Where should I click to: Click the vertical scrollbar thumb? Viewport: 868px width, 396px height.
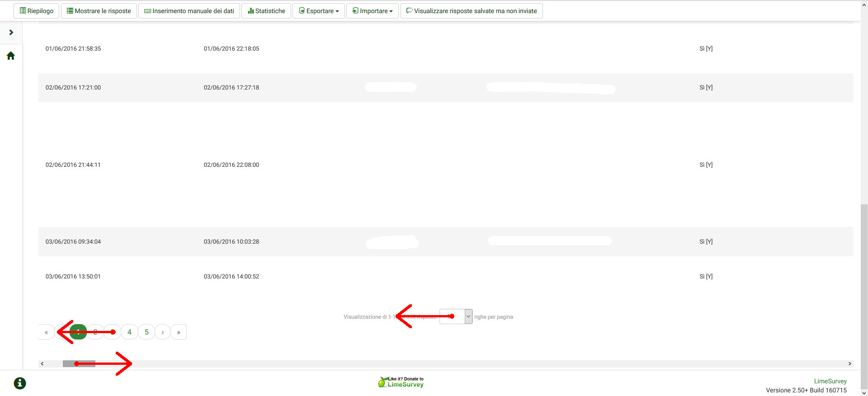pyautogui.click(x=864, y=296)
